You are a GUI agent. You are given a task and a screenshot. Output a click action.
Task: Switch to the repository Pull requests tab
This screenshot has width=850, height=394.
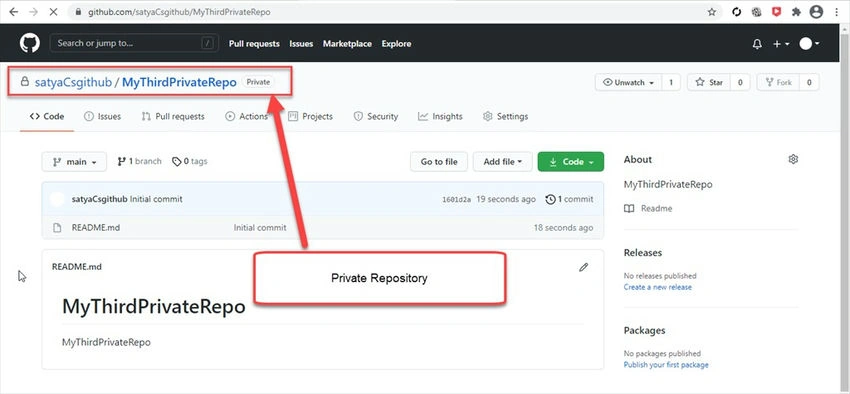click(173, 117)
